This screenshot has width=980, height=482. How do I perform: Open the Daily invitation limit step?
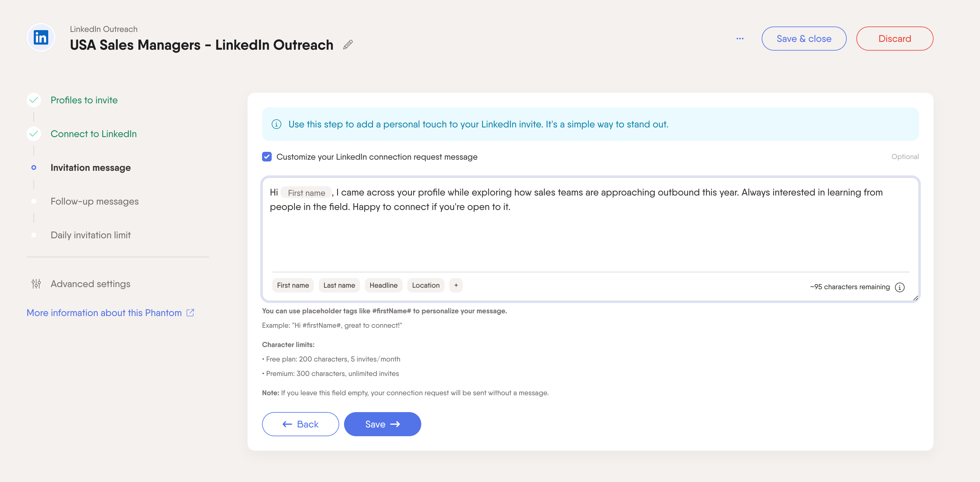(x=90, y=235)
